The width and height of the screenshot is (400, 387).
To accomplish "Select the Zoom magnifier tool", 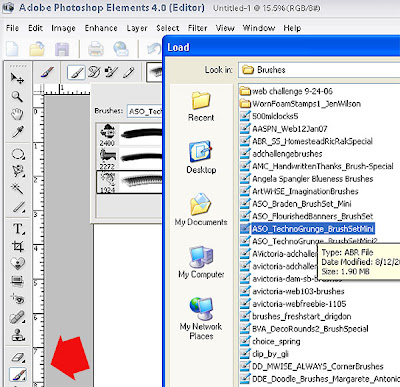I will point(17,96).
